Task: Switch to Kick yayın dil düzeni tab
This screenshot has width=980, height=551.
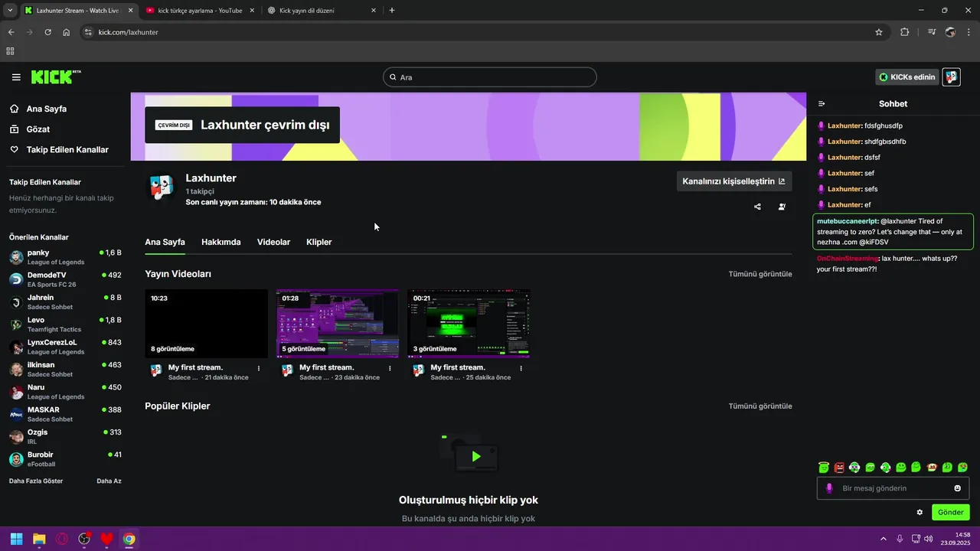Action: pyautogui.click(x=322, y=11)
